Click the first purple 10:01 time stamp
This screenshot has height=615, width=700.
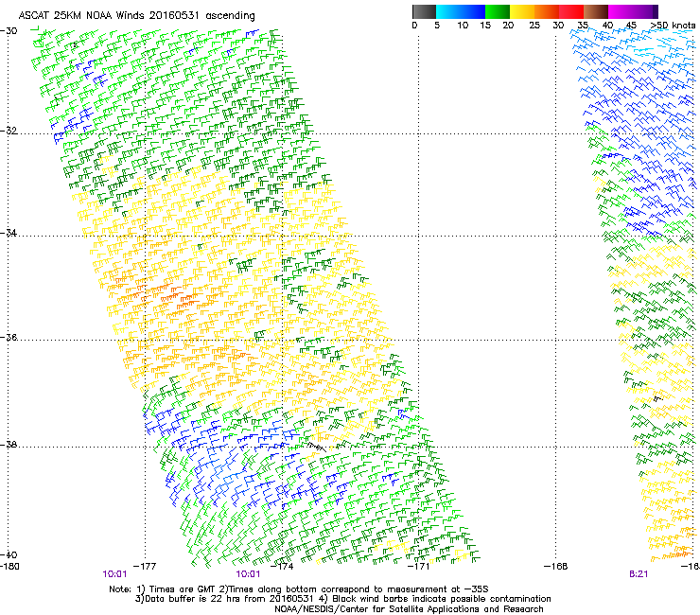[114, 574]
